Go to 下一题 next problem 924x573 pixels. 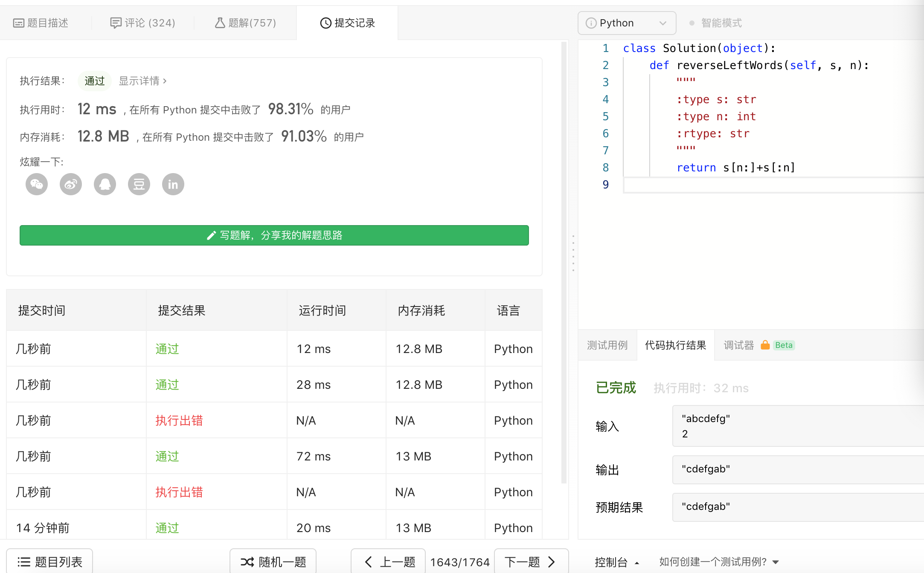pos(531,561)
